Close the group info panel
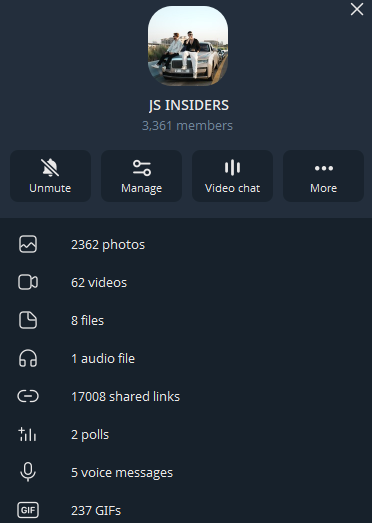372x523 pixels. pyautogui.click(x=357, y=9)
